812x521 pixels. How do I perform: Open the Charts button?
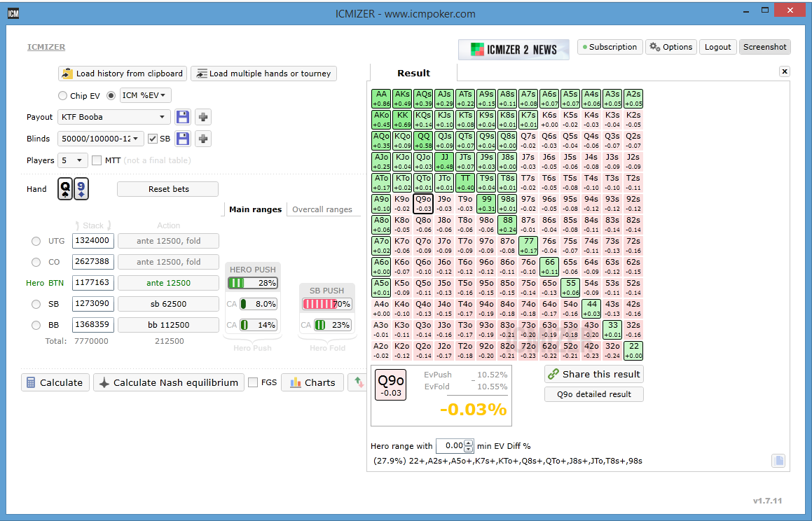312,382
